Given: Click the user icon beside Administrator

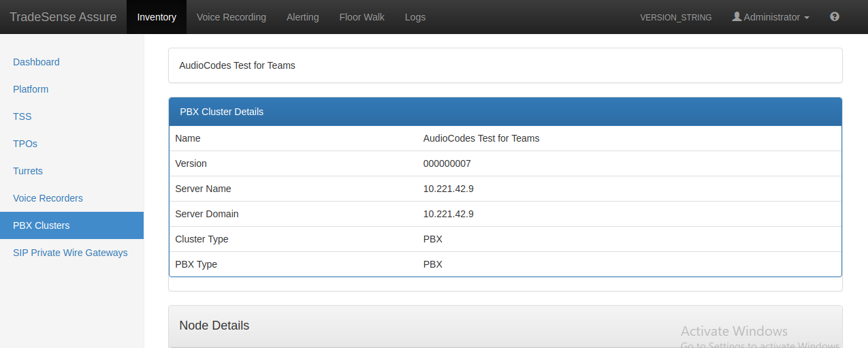Looking at the screenshot, I should 737,17.
